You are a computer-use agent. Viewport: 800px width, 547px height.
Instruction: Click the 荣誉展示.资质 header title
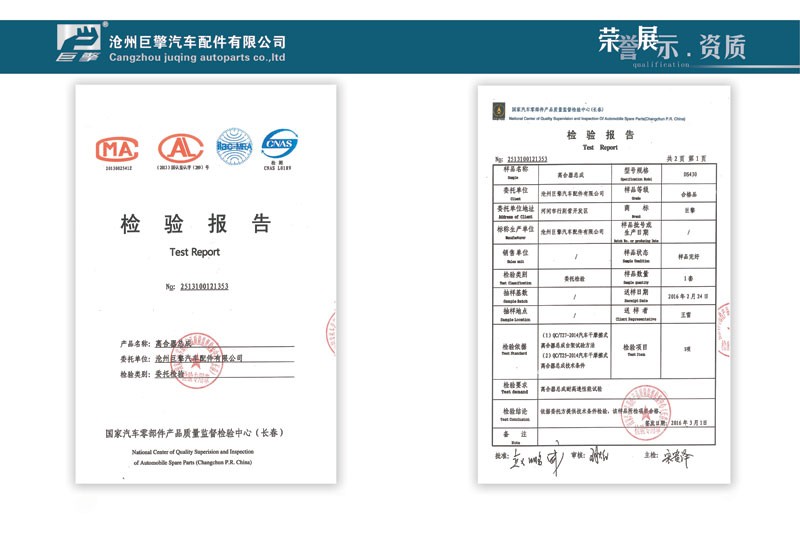672,44
